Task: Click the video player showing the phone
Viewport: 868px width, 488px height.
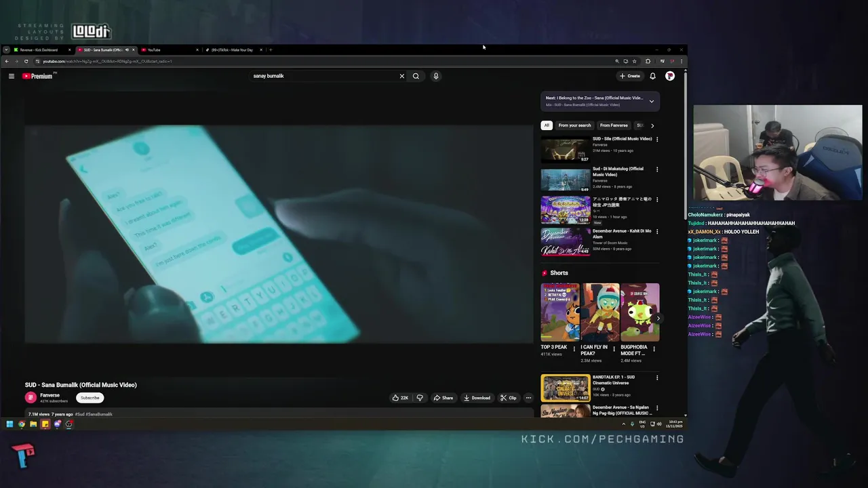Action: [x=279, y=233]
